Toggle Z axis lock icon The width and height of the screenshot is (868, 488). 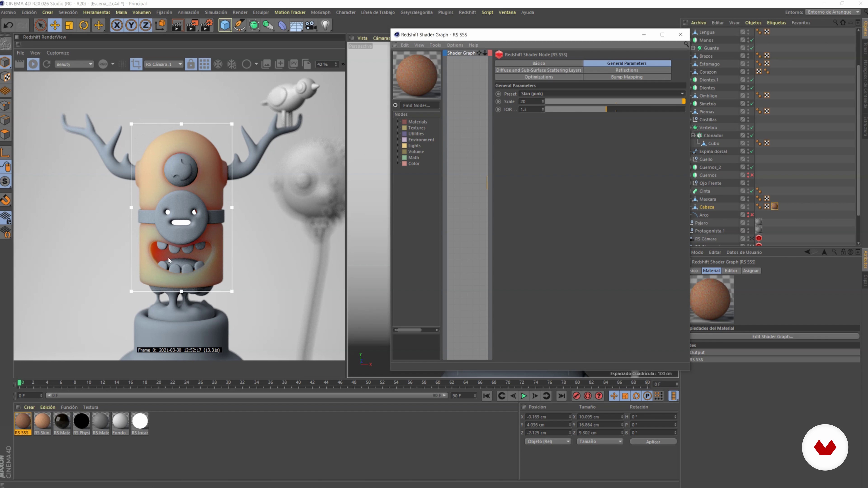coord(146,25)
